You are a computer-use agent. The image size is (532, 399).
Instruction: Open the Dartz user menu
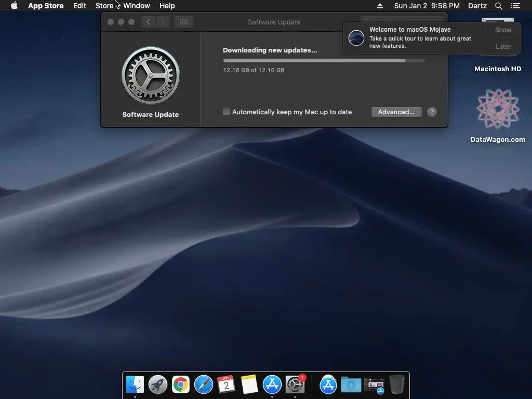pos(477,6)
